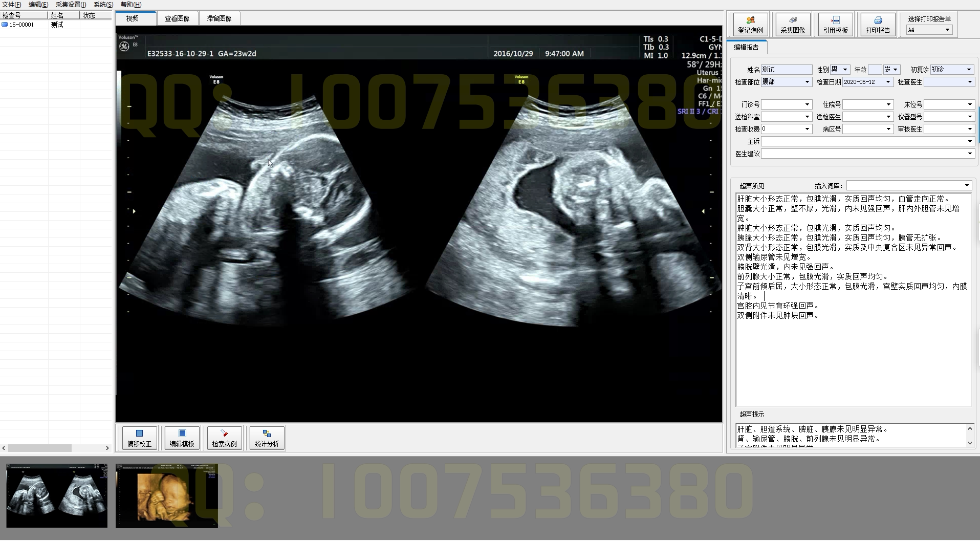Viewport: 980px width, 541px height.
Task: Click the 偏移校正 offset correction icon
Action: [138, 438]
